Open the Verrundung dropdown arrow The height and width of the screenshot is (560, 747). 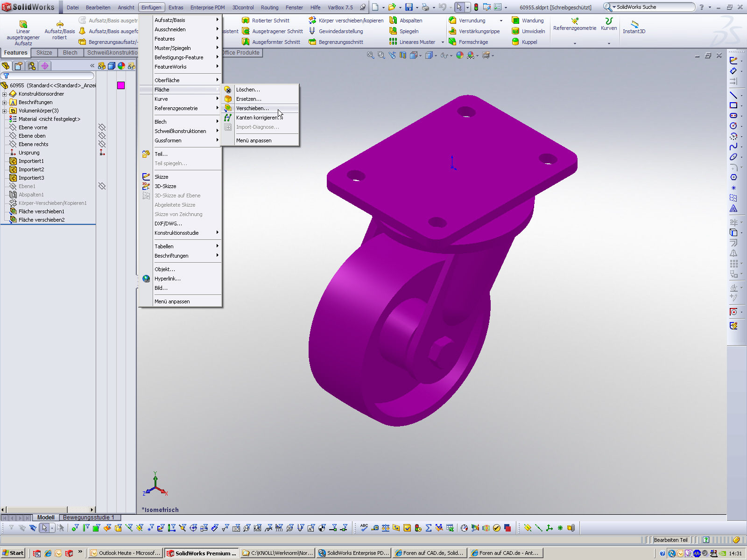[x=501, y=21]
